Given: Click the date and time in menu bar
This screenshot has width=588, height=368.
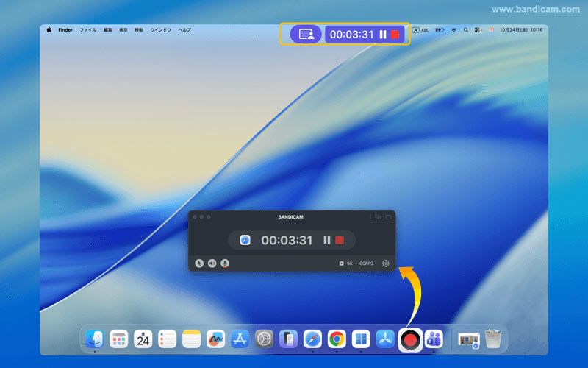Looking at the screenshot, I should pos(520,30).
